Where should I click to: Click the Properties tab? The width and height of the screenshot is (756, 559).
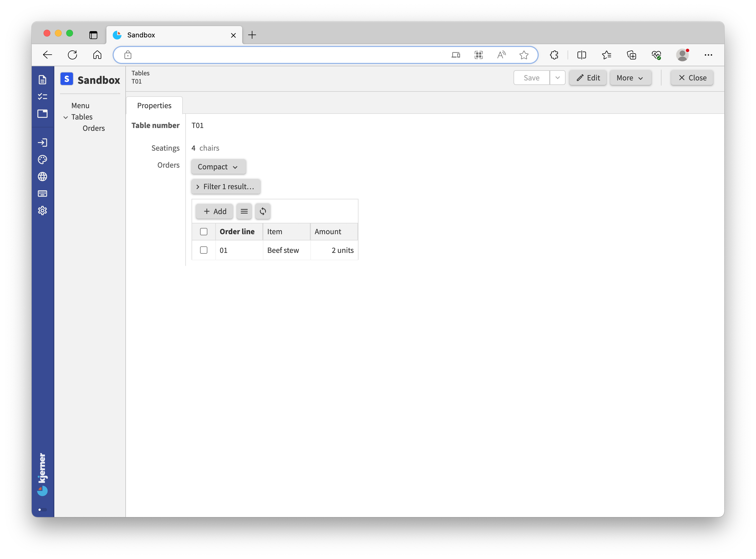pyautogui.click(x=154, y=105)
